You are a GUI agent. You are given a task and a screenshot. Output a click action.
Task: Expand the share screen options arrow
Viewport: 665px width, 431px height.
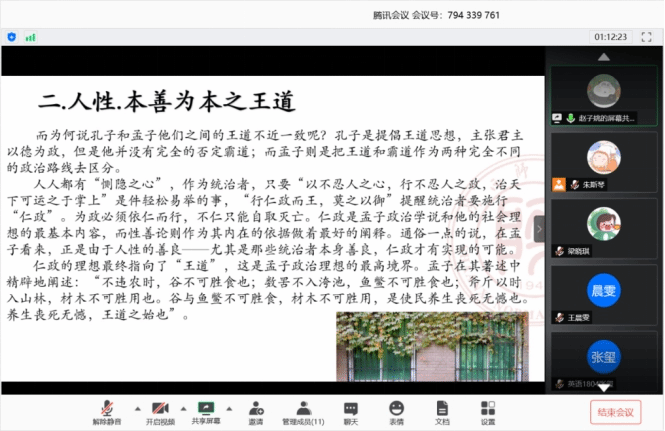click(x=229, y=407)
